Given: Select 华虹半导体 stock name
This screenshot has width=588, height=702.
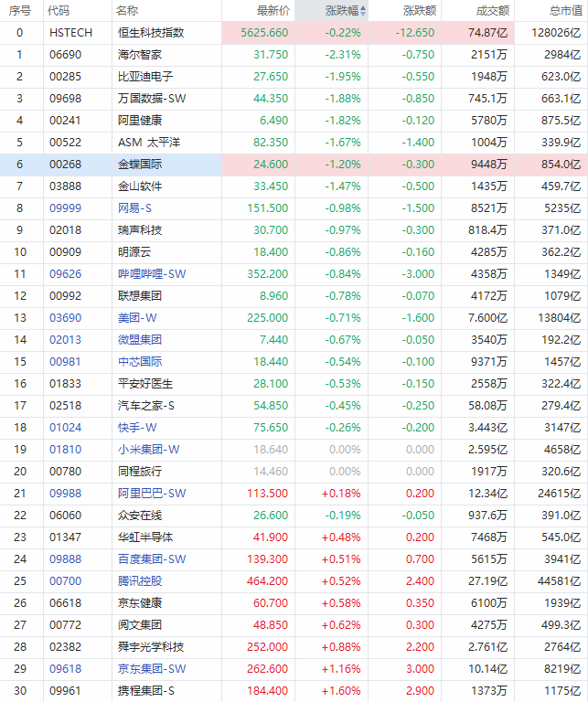Looking at the screenshot, I should [x=145, y=537].
